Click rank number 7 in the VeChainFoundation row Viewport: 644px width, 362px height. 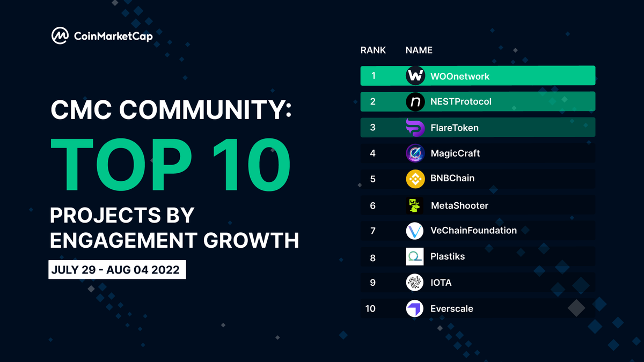coord(373,231)
